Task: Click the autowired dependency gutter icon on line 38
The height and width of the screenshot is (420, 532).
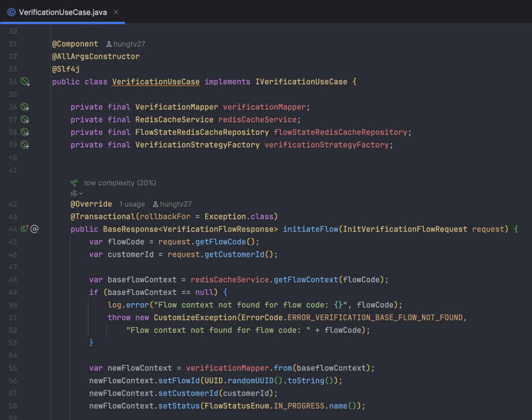Action: click(25, 132)
